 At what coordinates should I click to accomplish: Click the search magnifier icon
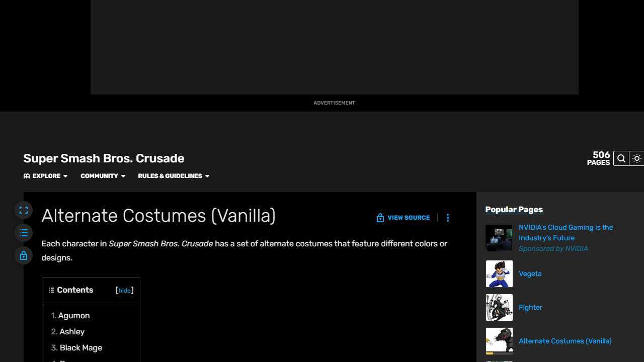pyautogui.click(x=621, y=158)
